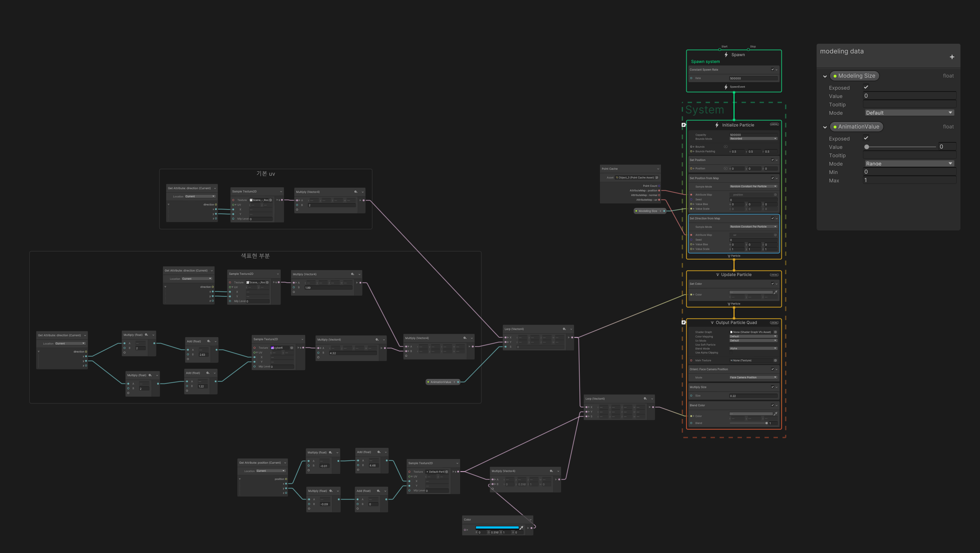Click the Shader Graph object picker circle
The width and height of the screenshot is (980, 553).
click(x=775, y=332)
